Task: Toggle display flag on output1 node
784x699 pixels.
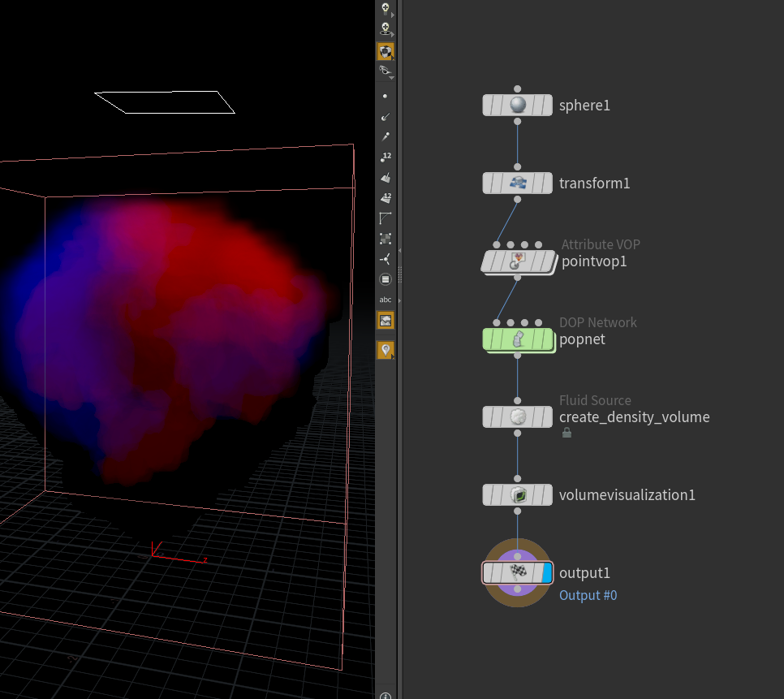Action: [547, 573]
